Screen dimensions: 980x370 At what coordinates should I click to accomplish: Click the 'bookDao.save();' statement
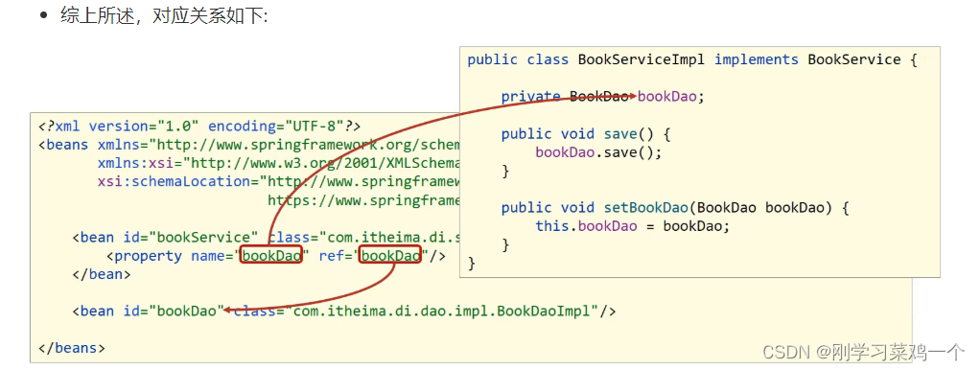tap(598, 152)
